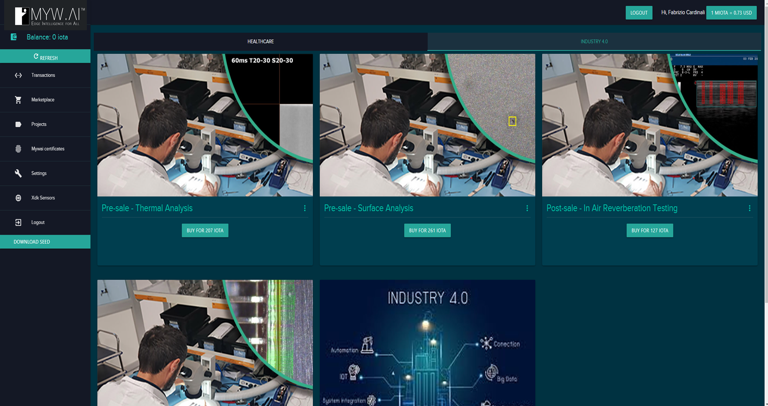Click the Xdk Sensors chip icon

coord(18,198)
